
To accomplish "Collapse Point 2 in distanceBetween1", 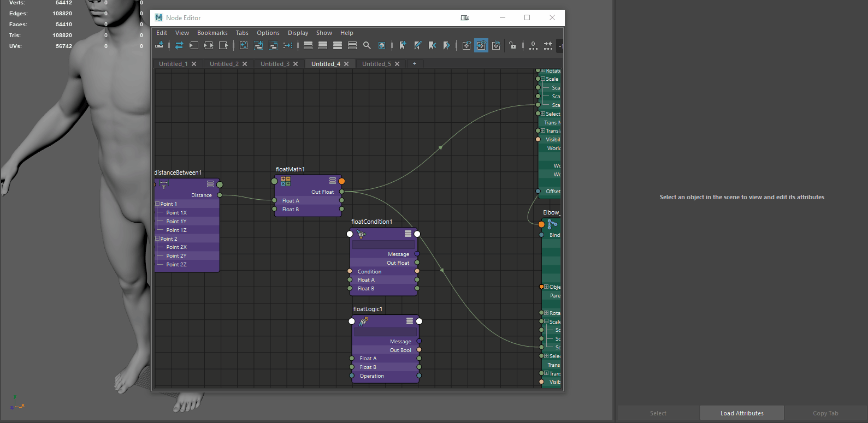I will (x=157, y=239).
